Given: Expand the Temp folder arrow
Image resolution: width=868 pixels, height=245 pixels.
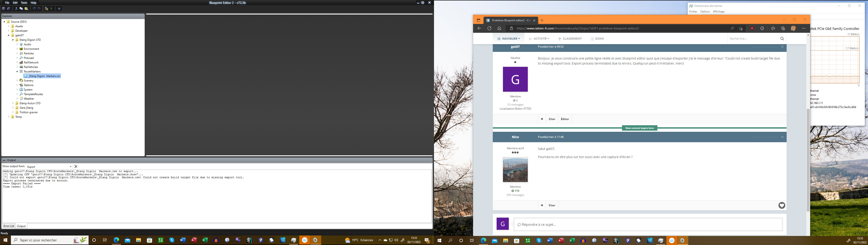Looking at the screenshot, I should (x=8, y=117).
